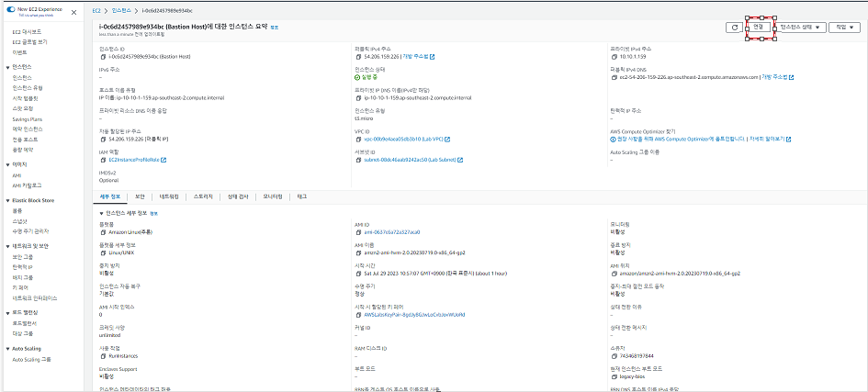Copy private IPv4 address 10.10.1.159
Screen dimensions: 868x392
click(614, 57)
